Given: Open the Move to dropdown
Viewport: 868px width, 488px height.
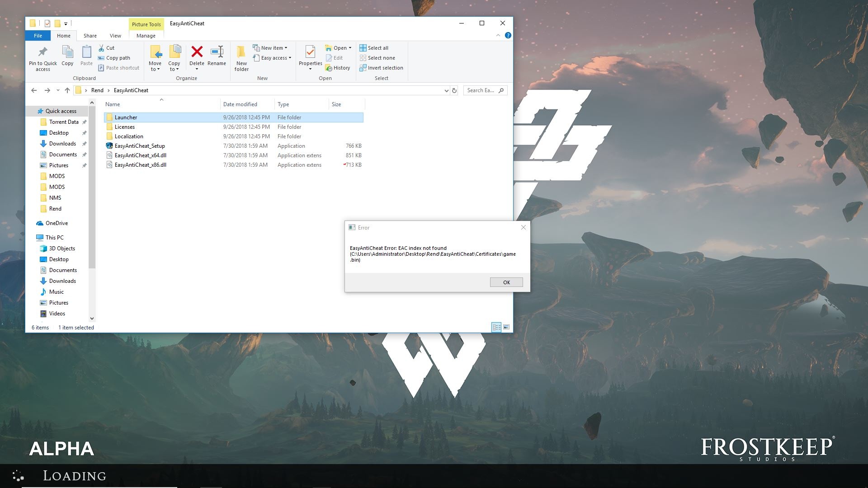Looking at the screenshot, I should 155,69.
